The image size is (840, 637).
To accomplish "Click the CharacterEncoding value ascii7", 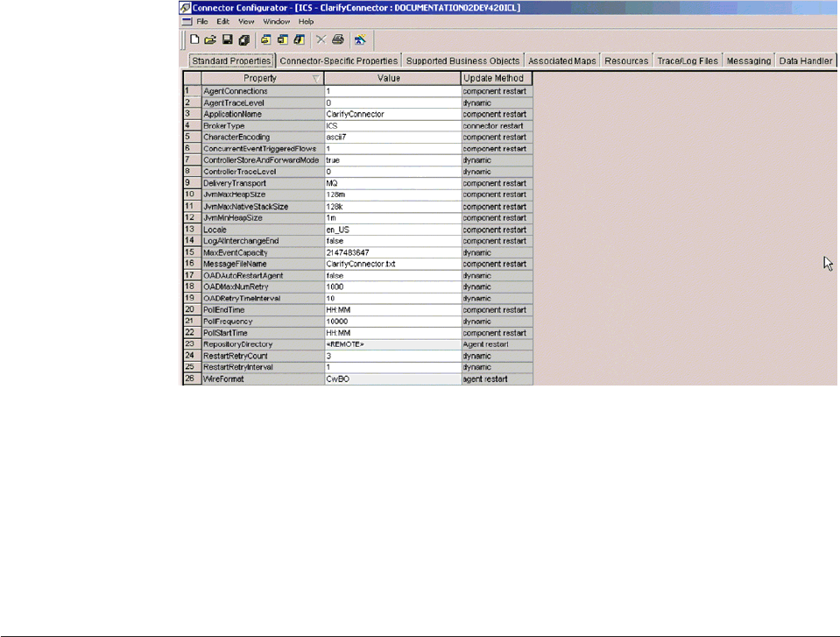I will click(x=392, y=138).
